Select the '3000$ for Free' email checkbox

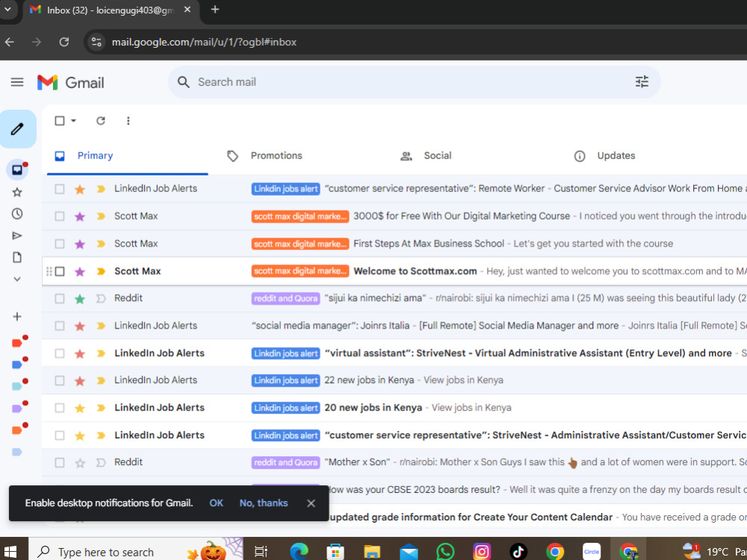pyautogui.click(x=60, y=217)
